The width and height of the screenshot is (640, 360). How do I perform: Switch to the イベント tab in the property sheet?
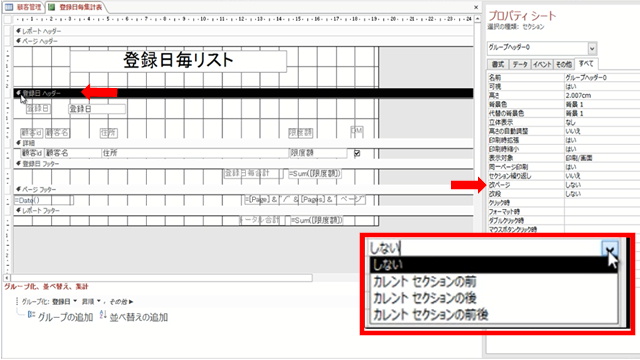coord(542,64)
